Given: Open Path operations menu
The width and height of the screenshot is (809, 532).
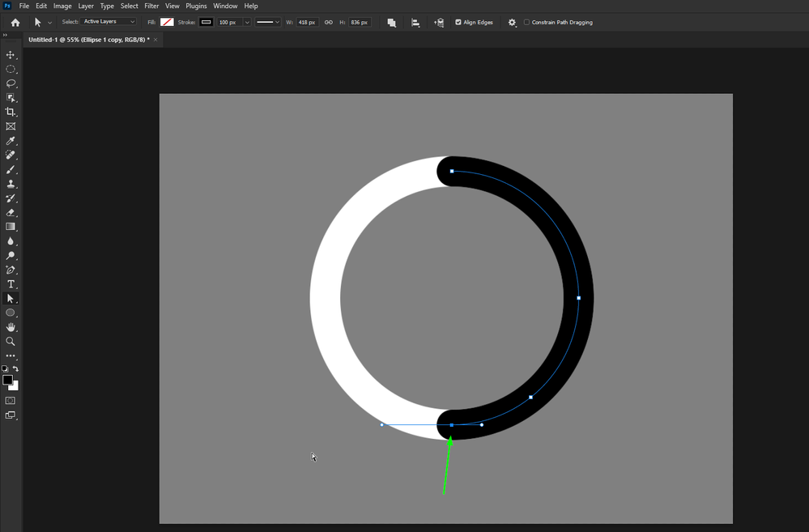Looking at the screenshot, I should click(x=392, y=23).
